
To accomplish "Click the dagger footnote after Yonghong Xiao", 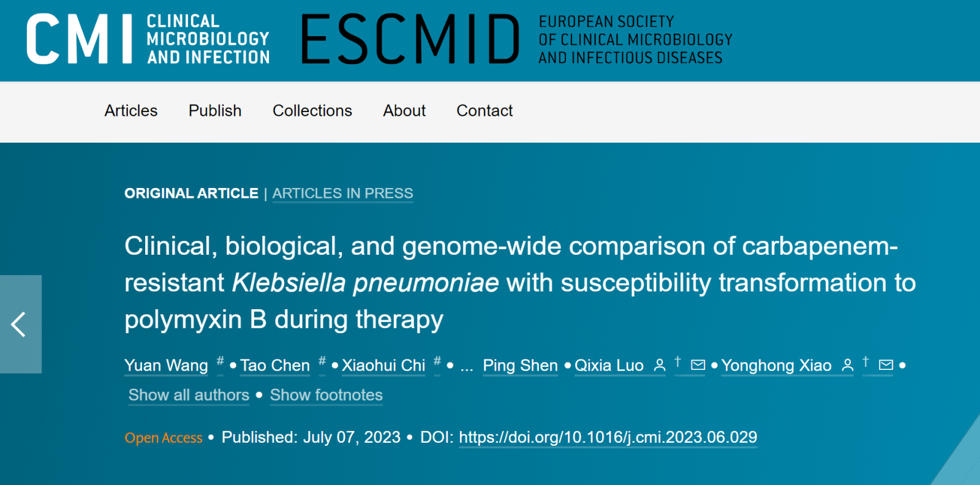I will pyautogui.click(x=865, y=361).
